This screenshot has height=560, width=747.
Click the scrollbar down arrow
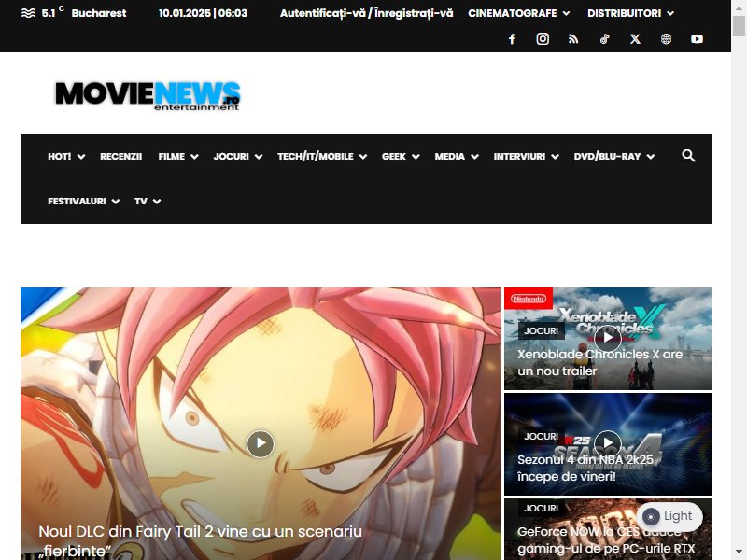click(x=739, y=552)
